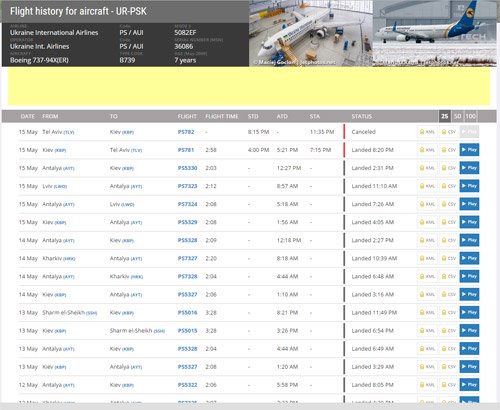Show 25 flights per page
The image size is (500, 410).
click(445, 116)
